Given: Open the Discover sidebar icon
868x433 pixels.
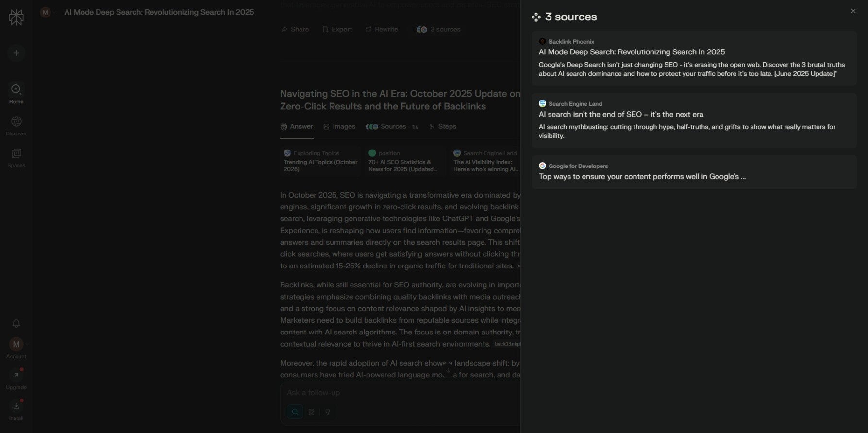Looking at the screenshot, I should tap(16, 122).
